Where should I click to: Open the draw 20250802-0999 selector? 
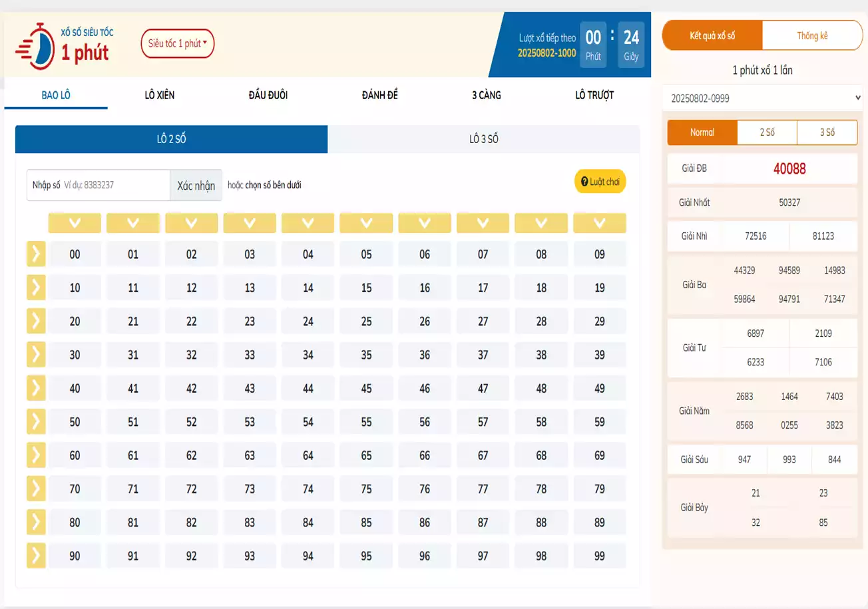point(763,98)
